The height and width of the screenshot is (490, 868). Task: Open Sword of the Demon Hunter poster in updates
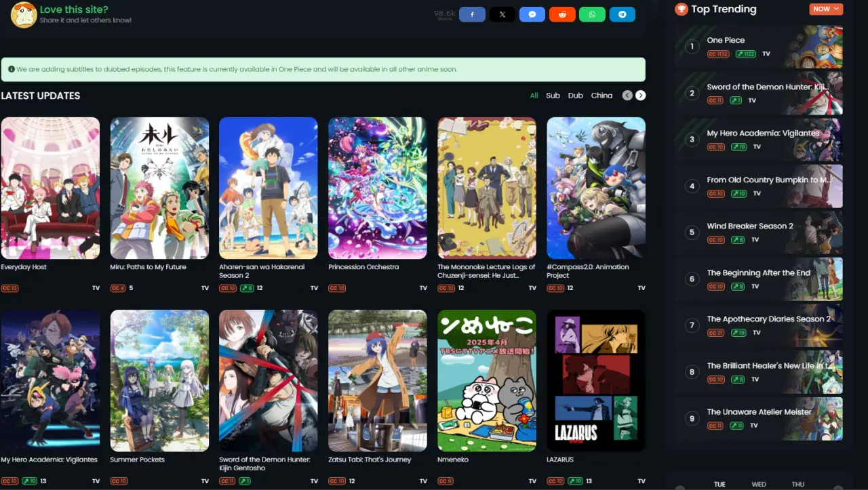(269, 381)
